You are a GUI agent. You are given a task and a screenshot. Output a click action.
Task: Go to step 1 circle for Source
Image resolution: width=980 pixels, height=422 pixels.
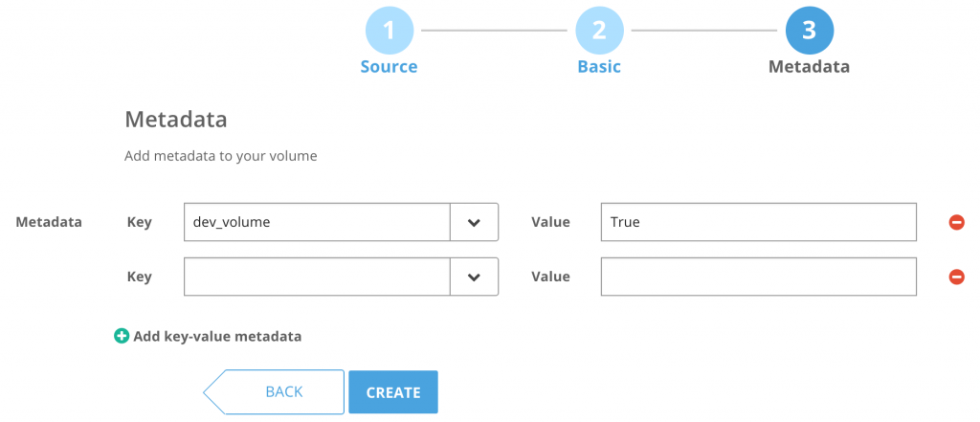(x=389, y=31)
